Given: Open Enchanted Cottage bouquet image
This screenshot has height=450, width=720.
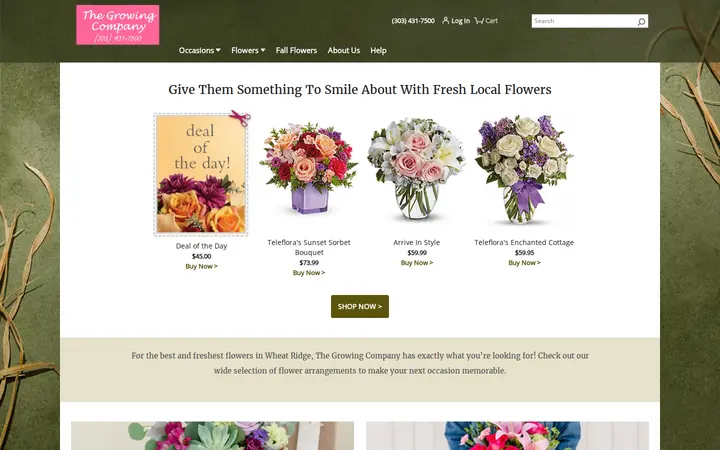Looking at the screenshot, I should pos(524,169).
